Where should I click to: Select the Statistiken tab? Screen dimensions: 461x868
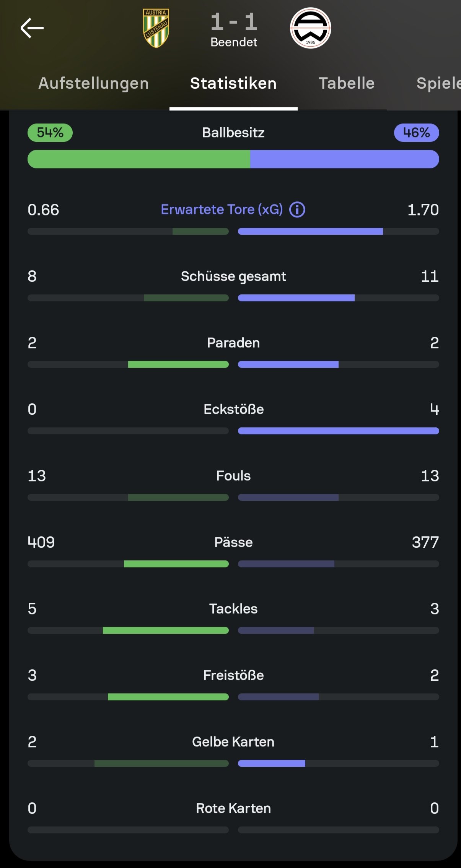tap(233, 83)
